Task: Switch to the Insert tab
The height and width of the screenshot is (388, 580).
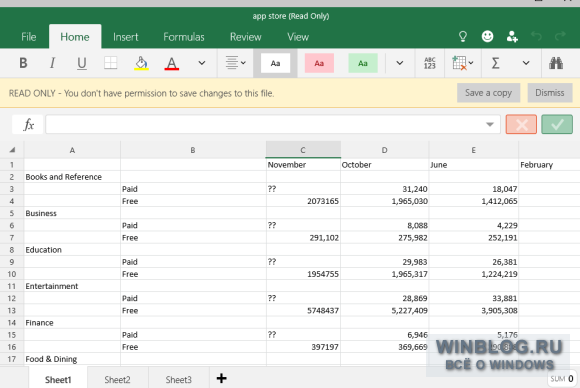Action: click(125, 37)
